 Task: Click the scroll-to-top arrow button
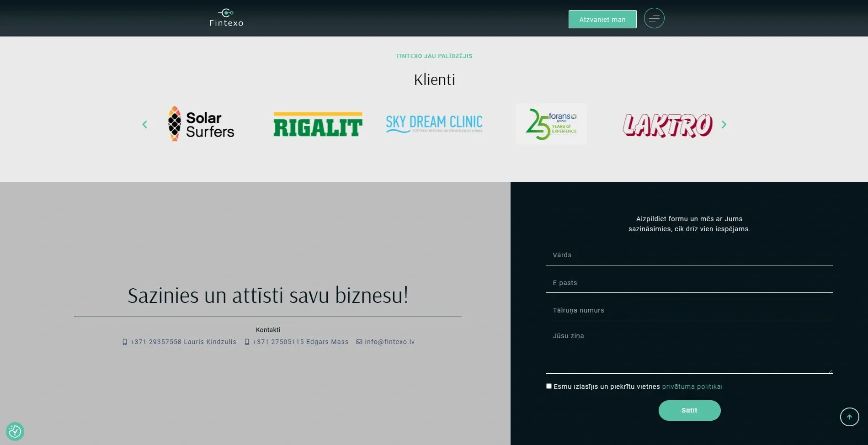(849, 417)
